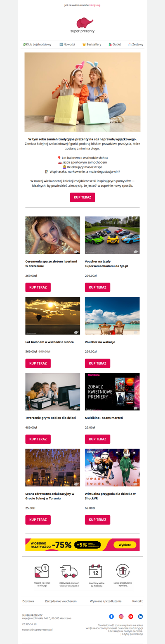
Task: Click the Multikino kwietniowe premiery image
Action: (x=112, y=392)
